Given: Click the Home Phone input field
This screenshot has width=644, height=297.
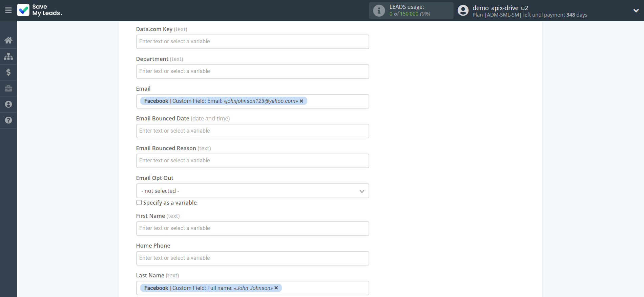Looking at the screenshot, I should [x=252, y=258].
